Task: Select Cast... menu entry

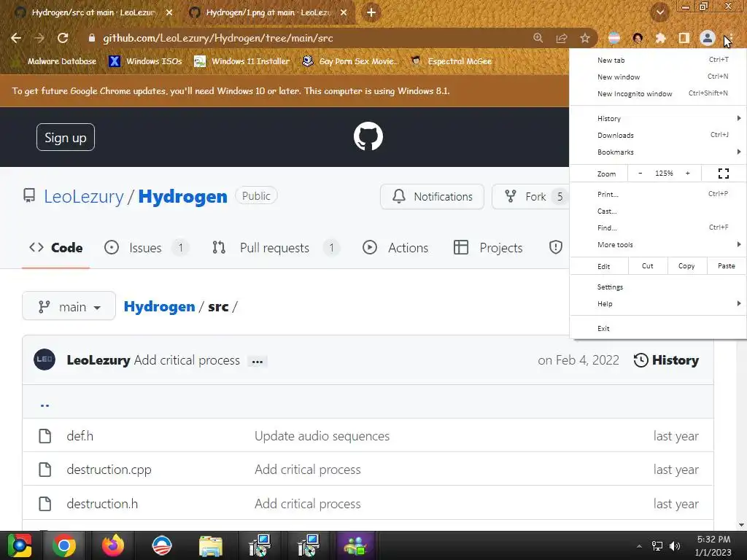Action: [658, 211]
